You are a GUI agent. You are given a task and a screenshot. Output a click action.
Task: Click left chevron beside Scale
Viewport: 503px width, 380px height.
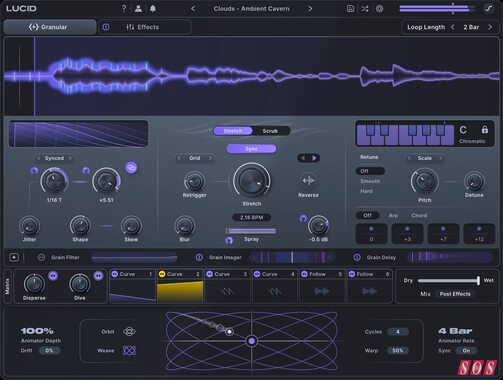(x=409, y=158)
